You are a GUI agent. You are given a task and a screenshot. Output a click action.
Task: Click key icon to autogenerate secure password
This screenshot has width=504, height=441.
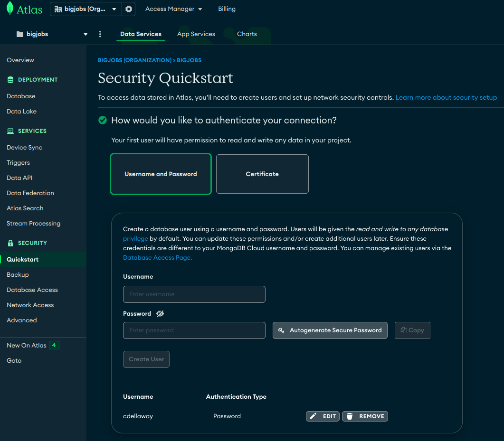[282, 330]
